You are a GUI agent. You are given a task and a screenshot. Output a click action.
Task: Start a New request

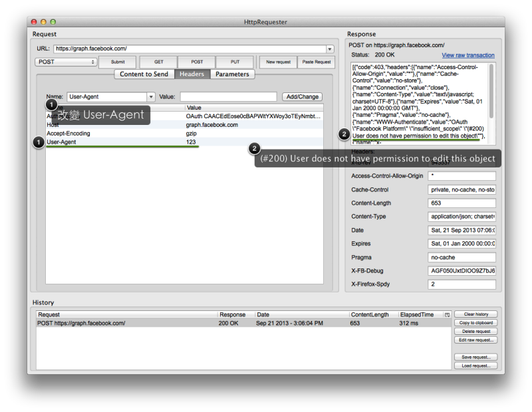click(278, 62)
